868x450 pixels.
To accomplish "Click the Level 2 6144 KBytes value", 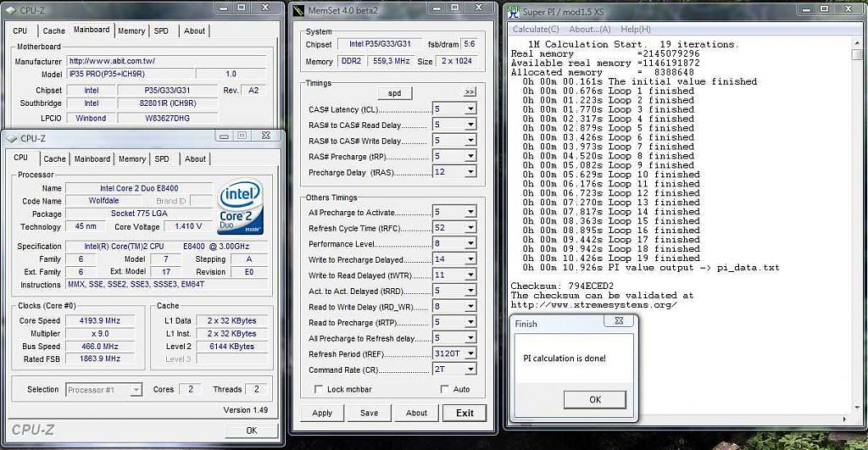I will click(231, 347).
